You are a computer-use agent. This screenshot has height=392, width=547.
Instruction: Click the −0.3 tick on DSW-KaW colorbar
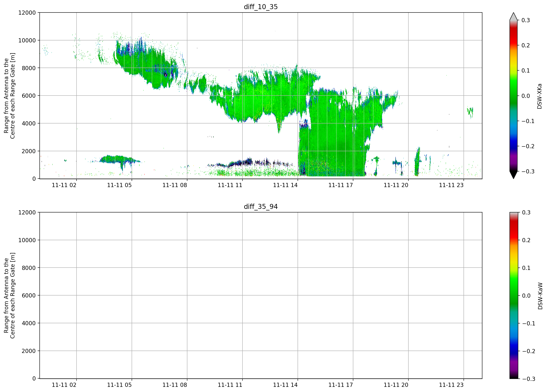(x=529, y=379)
